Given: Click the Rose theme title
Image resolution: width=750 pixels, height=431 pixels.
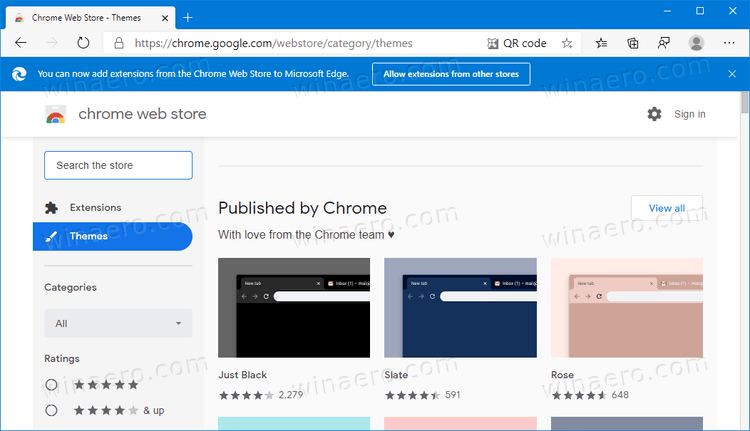Looking at the screenshot, I should (x=562, y=375).
